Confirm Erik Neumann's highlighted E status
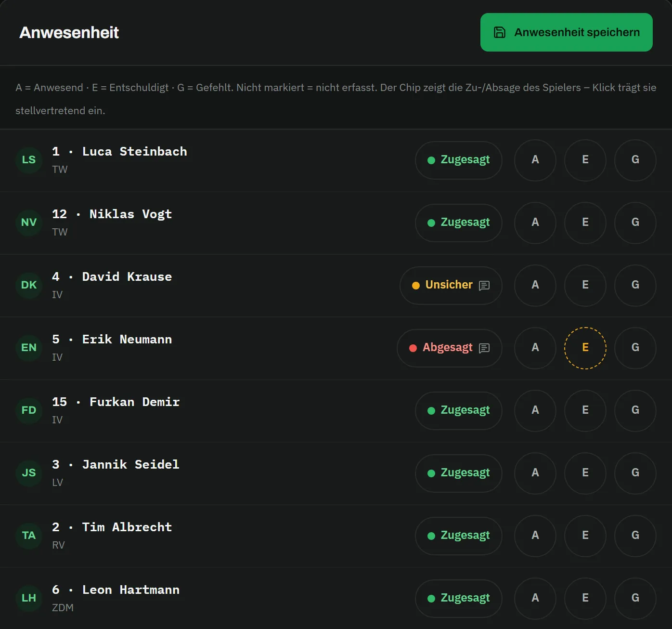The image size is (672, 629). point(585,348)
